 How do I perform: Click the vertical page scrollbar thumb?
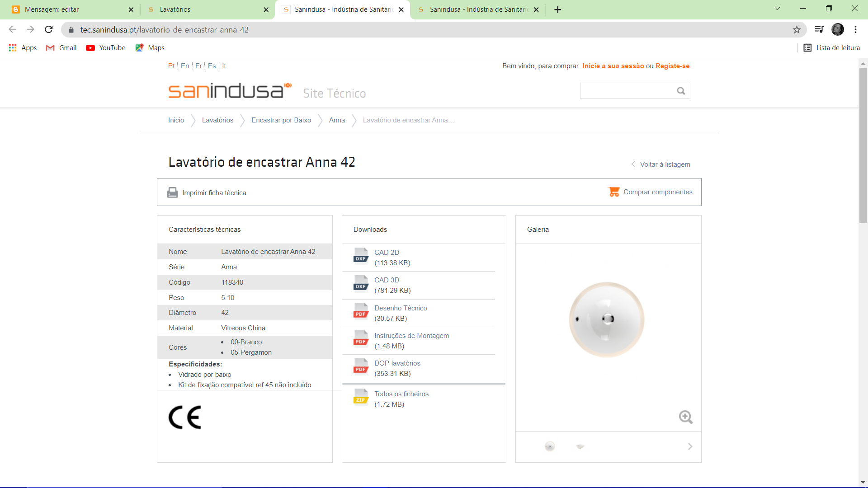point(863,145)
